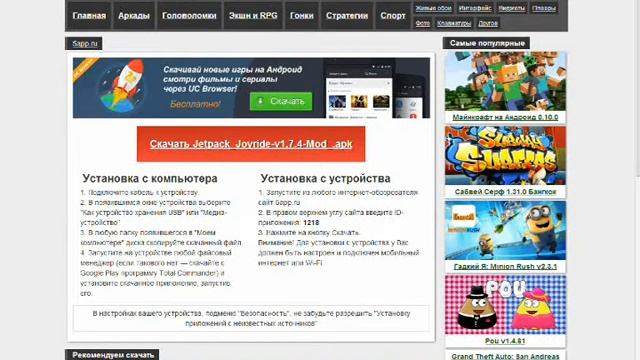Go to Головоломки category

[x=189, y=16]
